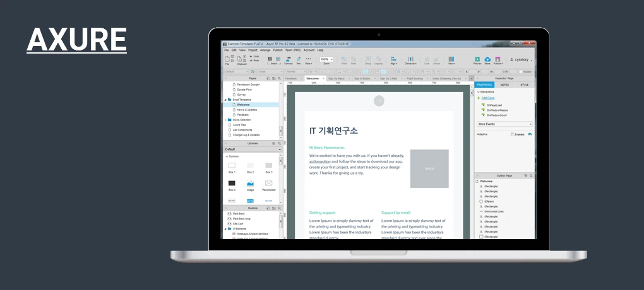This screenshot has width=644, height=290.
Task: Enable the Adaptive checkbox
Action: coord(512,134)
